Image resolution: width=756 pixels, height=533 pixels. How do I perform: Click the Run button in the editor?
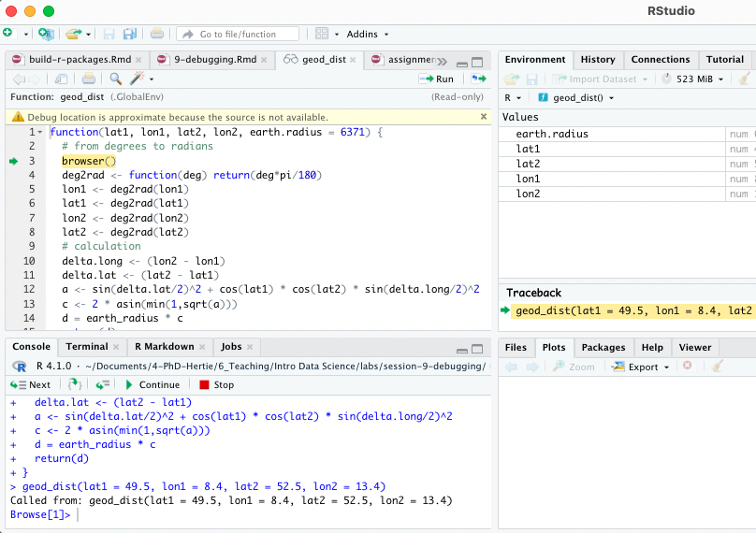click(438, 79)
